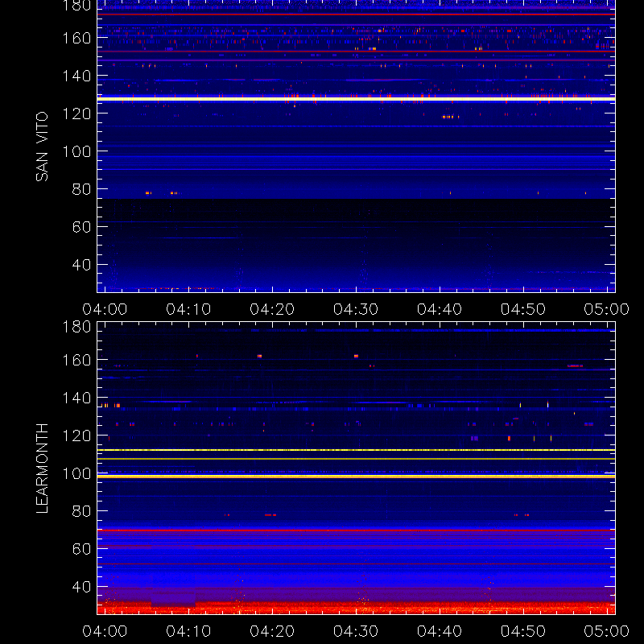Click the 04:10 time label under Learmonth plot
Screen dimensions: 644x644
pyautogui.click(x=188, y=631)
